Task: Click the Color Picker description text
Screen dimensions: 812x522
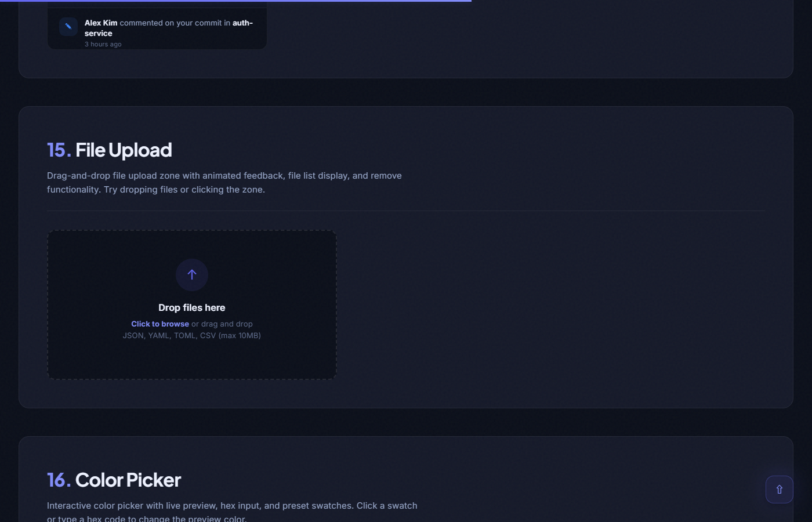Action: pos(232,506)
